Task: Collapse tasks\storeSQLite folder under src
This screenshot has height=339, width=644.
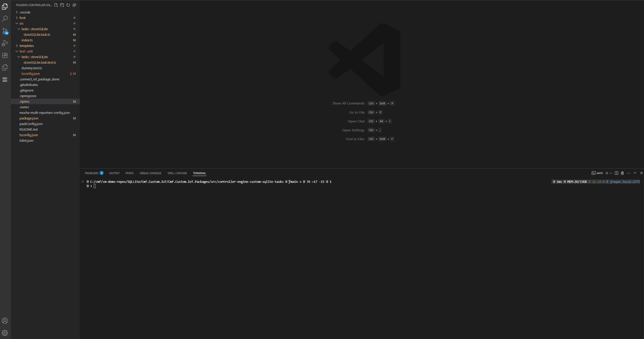Action: pos(45,29)
